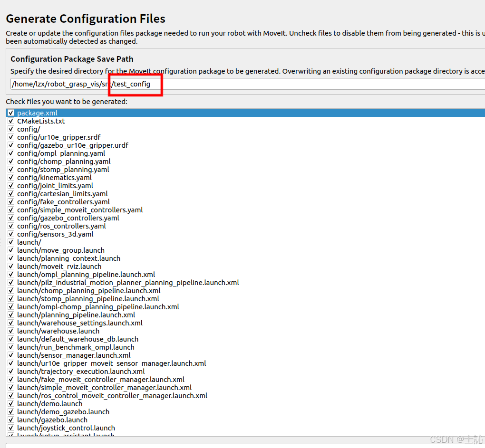485x448 pixels.
Task: Toggle launch/run_benchmark_ompl.launch checkbox
Action: coord(11,347)
